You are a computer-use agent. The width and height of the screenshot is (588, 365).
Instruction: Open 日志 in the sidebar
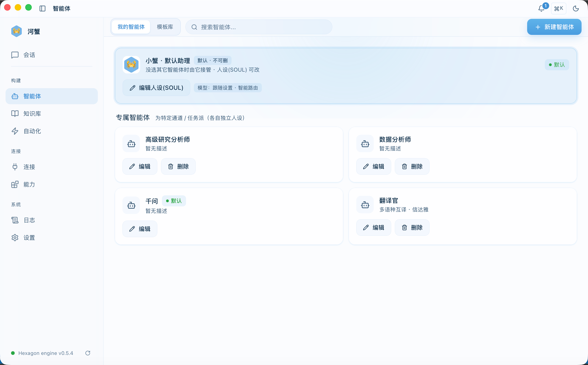click(x=51, y=220)
